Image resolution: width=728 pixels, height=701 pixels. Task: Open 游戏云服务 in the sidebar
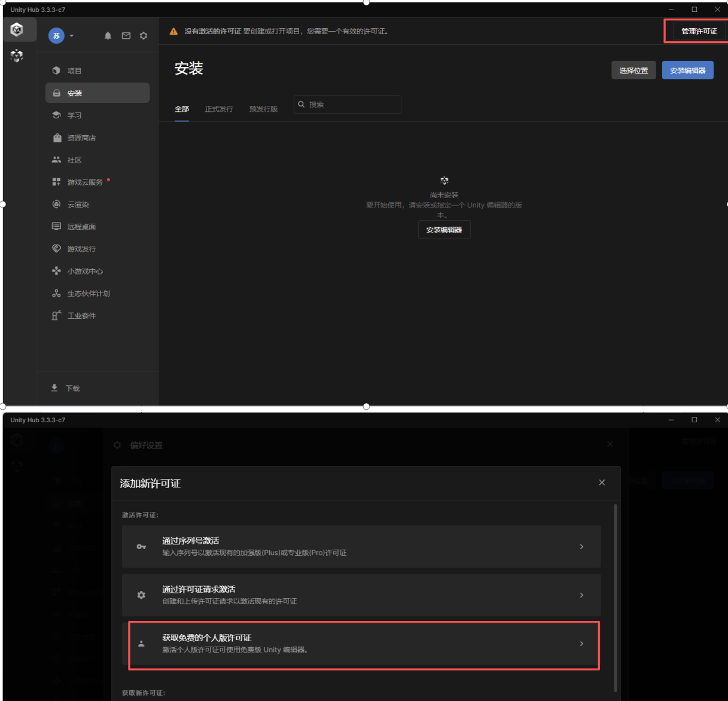click(x=84, y=182)
